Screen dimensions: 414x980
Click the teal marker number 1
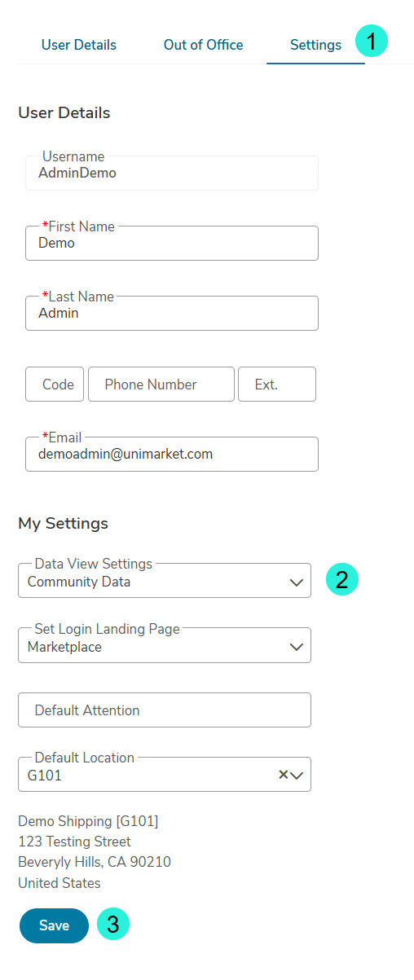372,41
